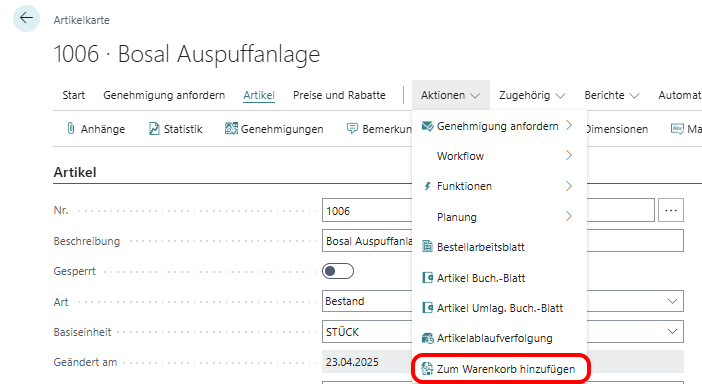The image size is (702, 384).
Task: Open the Zugehörig dropdown menu
Action: (x=531, y=95)
